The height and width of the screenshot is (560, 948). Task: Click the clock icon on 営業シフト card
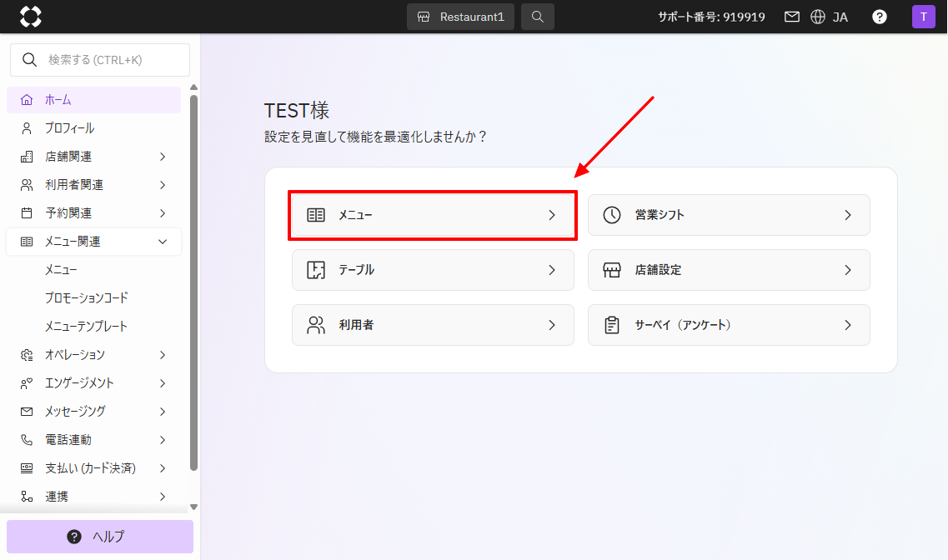point(612,215)
